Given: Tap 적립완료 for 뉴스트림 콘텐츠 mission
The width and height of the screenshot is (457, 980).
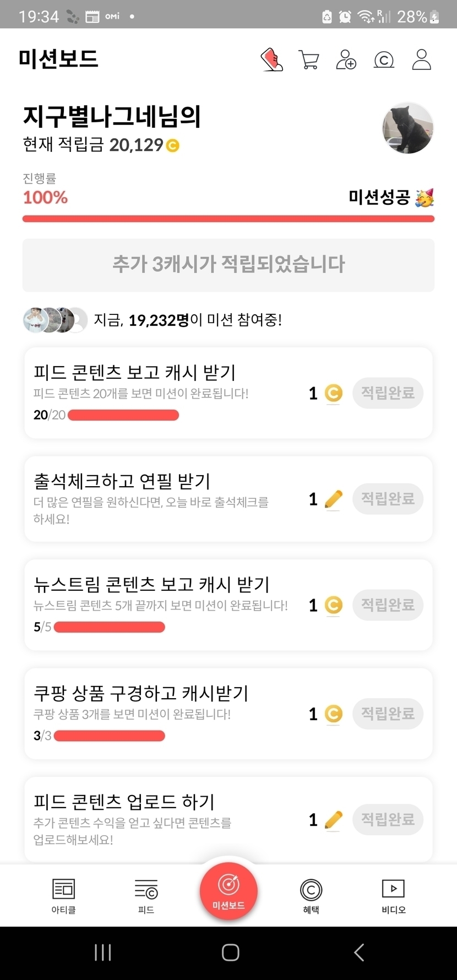Looking at the screenshot, I should tap(388, 605).
